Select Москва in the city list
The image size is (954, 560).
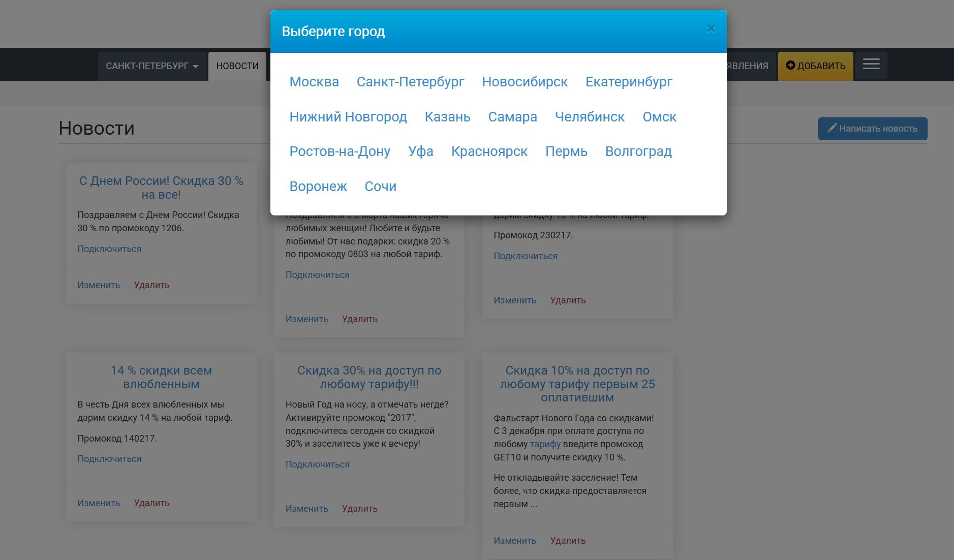click(314, 82)
